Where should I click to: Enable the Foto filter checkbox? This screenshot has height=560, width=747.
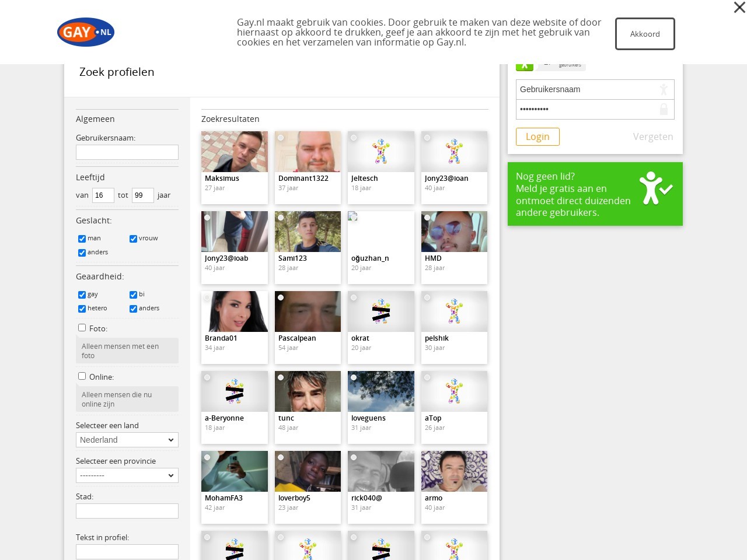click(x=82, y=328)
